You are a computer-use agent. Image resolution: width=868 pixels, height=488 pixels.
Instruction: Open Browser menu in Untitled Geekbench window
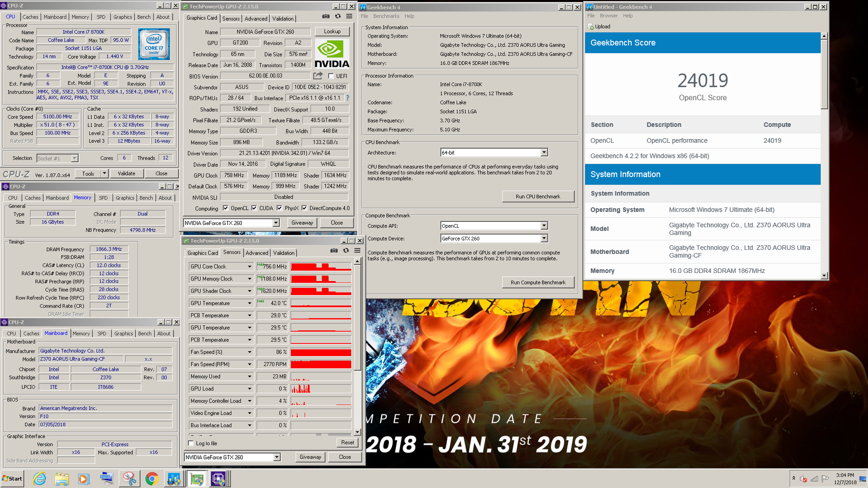[x=609, y=16]
